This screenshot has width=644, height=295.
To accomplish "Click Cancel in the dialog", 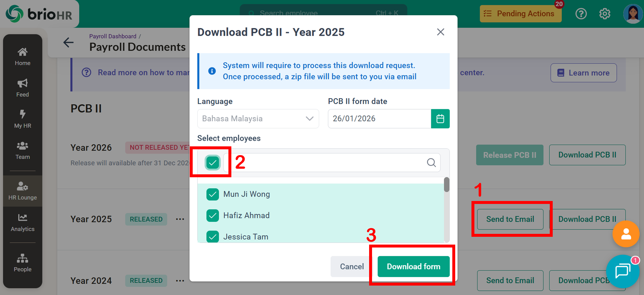I will point(352,266).
